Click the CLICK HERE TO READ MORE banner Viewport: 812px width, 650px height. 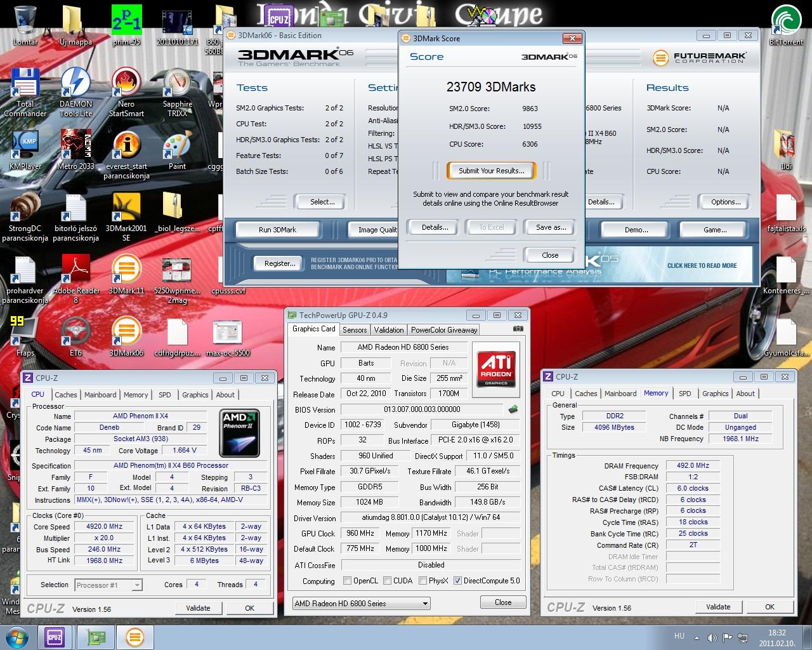tap(702, 265)
